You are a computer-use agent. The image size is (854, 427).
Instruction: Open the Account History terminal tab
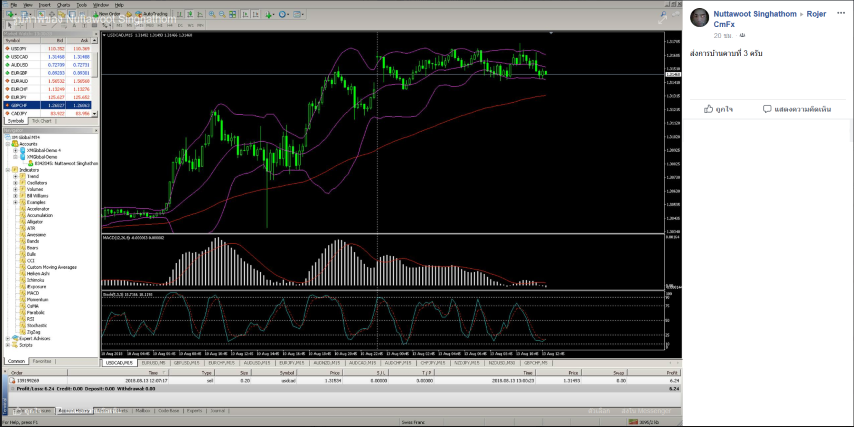coord(74,411)
